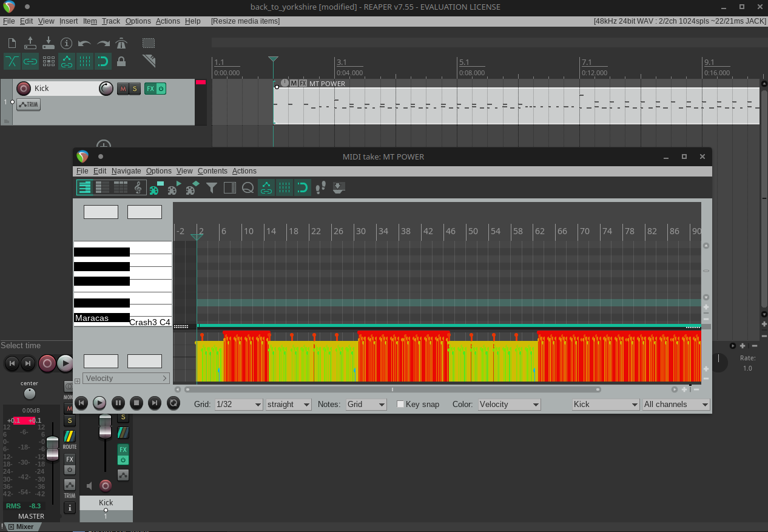The width and height of the screenshot is (768, 532).
Task: Expand the All channels dropdown
Action: (x=676, y=405)
